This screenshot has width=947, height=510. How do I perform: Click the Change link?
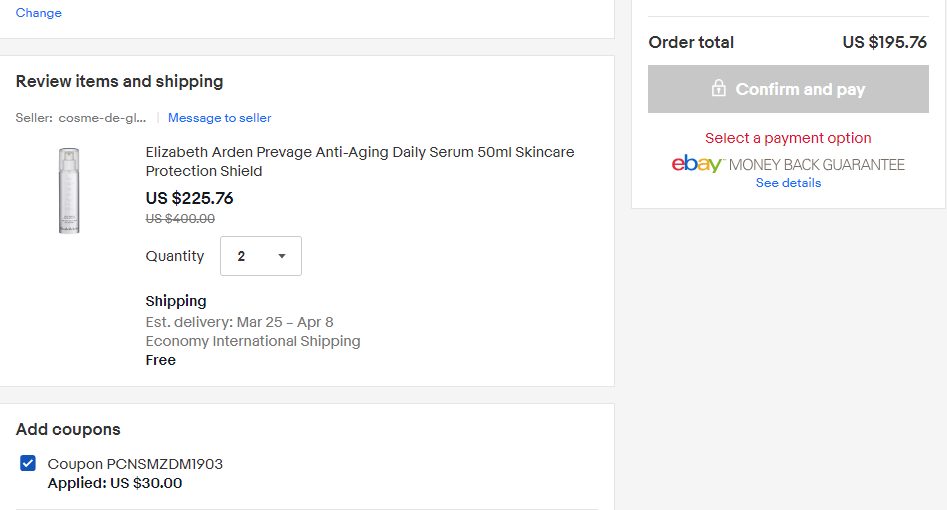[39, 13]
